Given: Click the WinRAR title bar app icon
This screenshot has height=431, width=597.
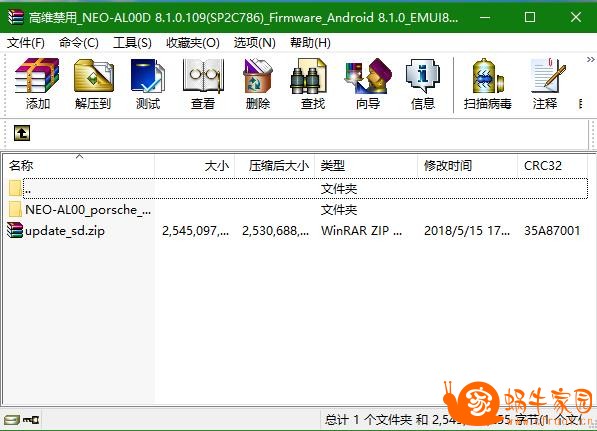Looking at the screenshot, I should 16,17.
